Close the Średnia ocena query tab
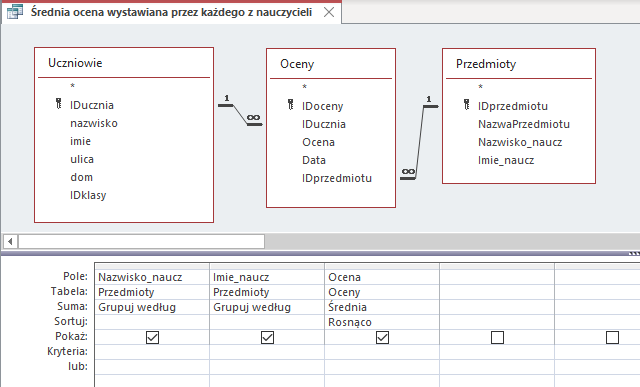 (329, 12)
